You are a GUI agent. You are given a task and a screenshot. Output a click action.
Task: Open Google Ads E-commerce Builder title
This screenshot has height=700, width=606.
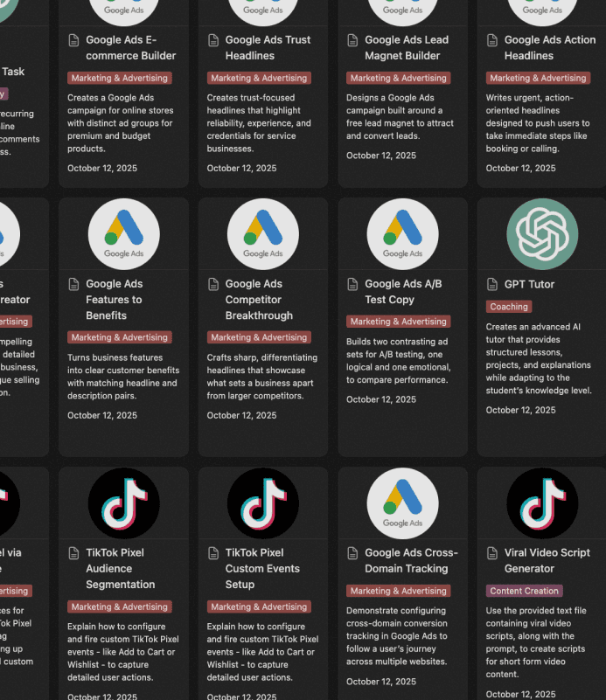click(x=130, y=48)
